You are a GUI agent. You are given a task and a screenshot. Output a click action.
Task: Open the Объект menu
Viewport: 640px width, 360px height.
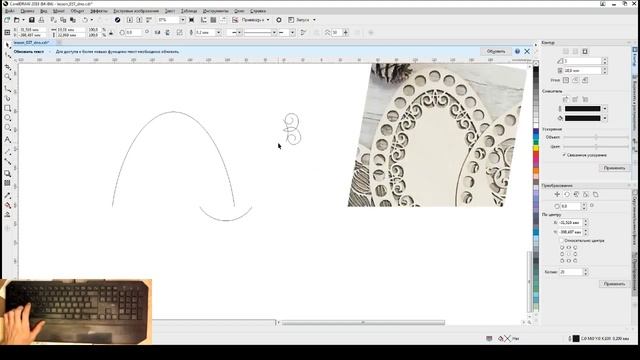77,11
